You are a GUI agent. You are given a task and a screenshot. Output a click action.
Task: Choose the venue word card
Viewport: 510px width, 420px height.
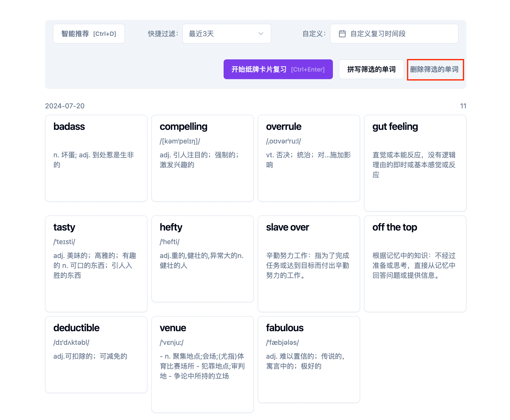point(203,364)
